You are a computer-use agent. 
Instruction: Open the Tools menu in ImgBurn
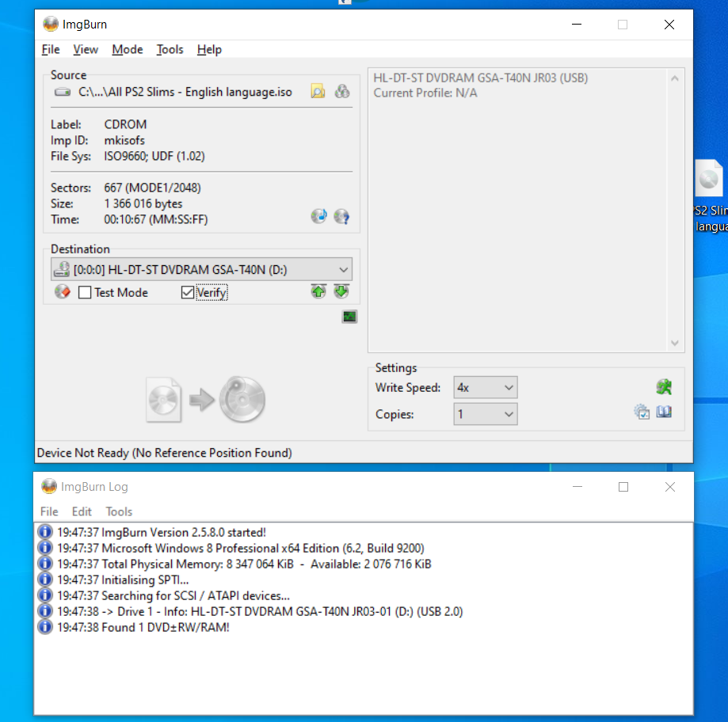tap(170, 49)
